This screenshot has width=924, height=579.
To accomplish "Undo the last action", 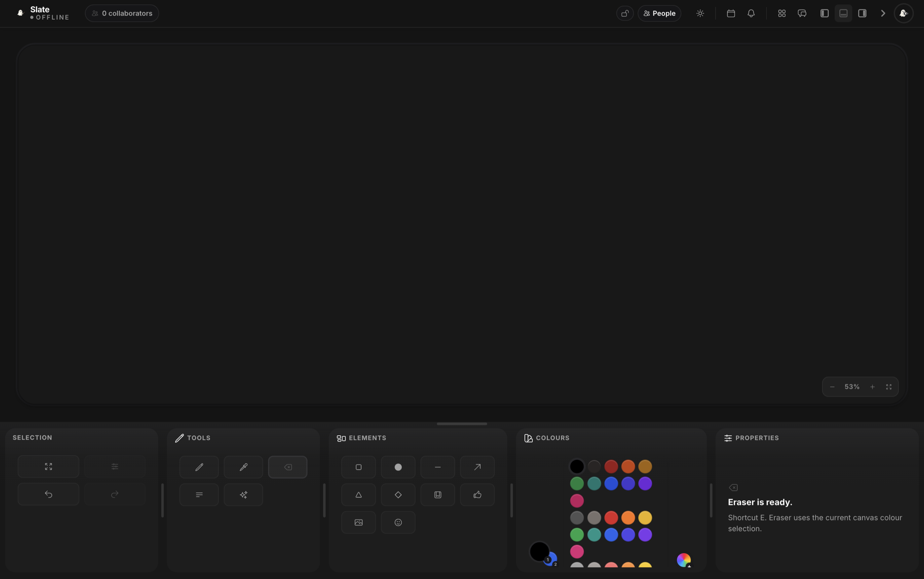I will [x=48, y=494].
